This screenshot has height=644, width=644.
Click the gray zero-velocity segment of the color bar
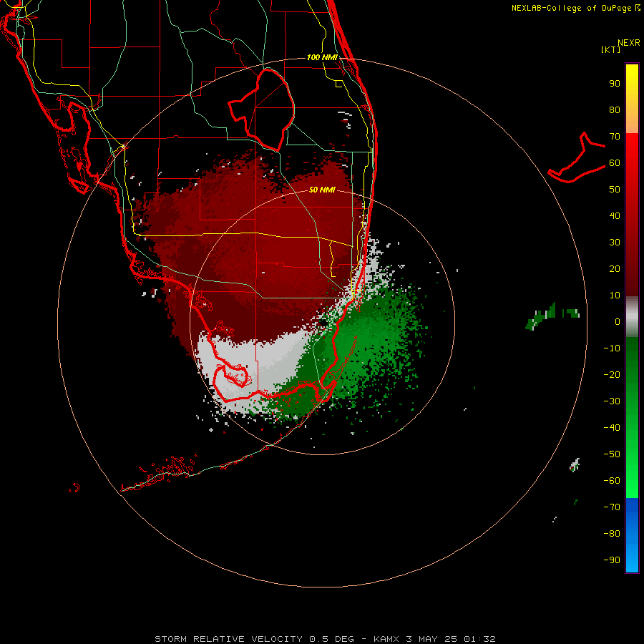pyautogui.click(x=632, y=317)
